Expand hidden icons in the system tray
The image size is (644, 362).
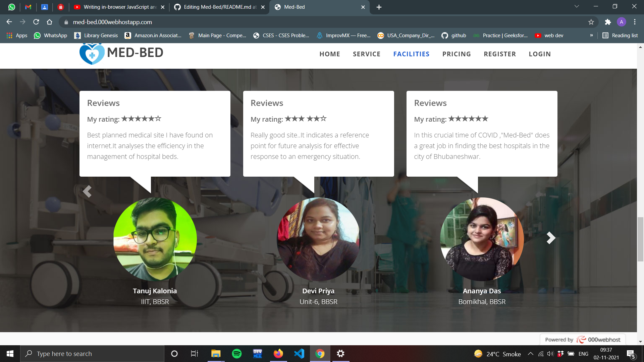pyautogui.click(x=531, y=354)
